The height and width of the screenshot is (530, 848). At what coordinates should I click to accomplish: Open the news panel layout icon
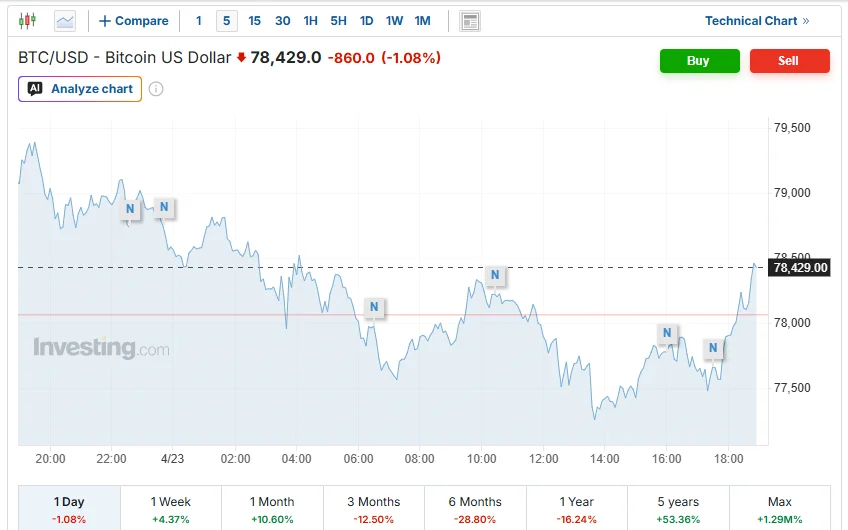click(470, 21)
